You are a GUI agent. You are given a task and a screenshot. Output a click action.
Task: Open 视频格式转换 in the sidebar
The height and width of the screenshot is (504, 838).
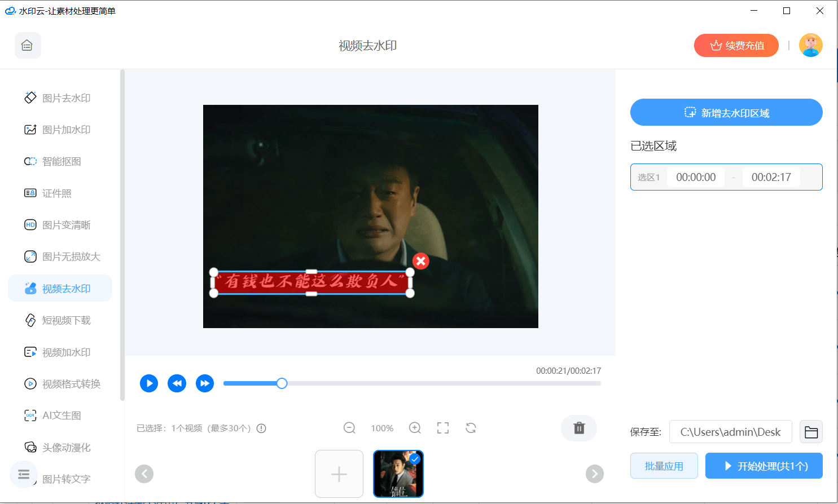[60, 384]
